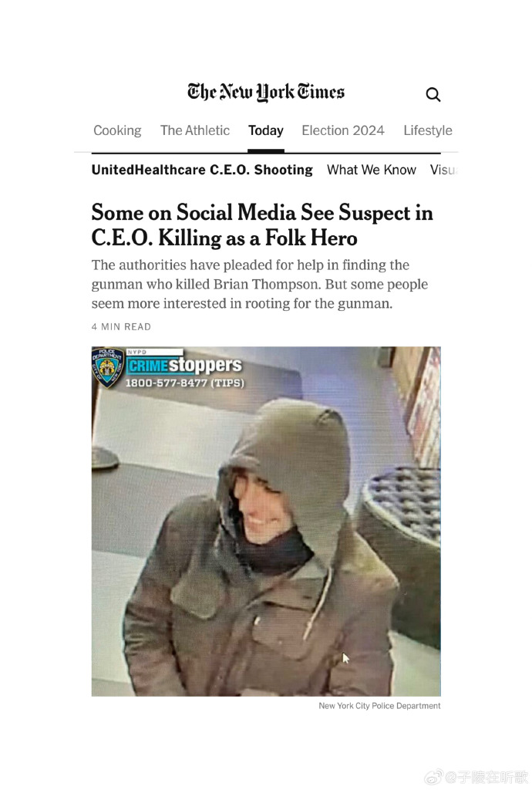
Task: Switch to The Athletic tab
Action: click(195, 130)
